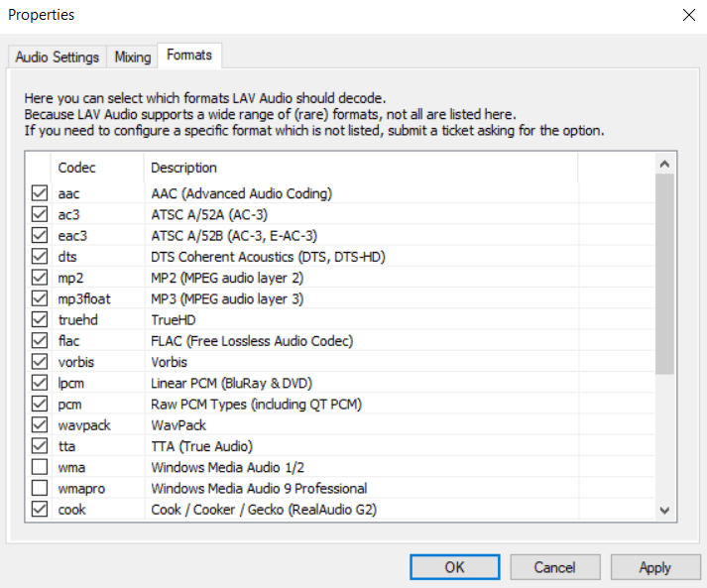The image size is (707, 588).
Task: Disable truehd decoding checkbox
Action: [40, 319]
